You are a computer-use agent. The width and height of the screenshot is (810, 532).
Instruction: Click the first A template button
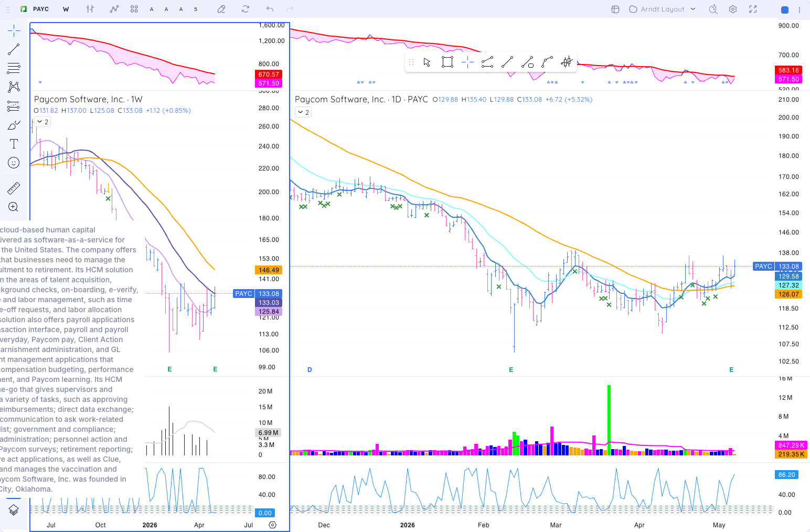click(x=152, y=9)
